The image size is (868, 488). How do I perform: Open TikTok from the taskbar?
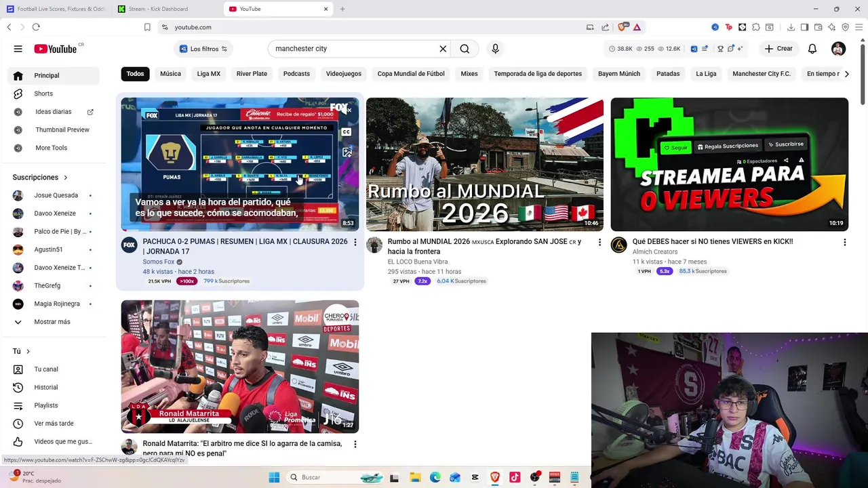point(515,477)
